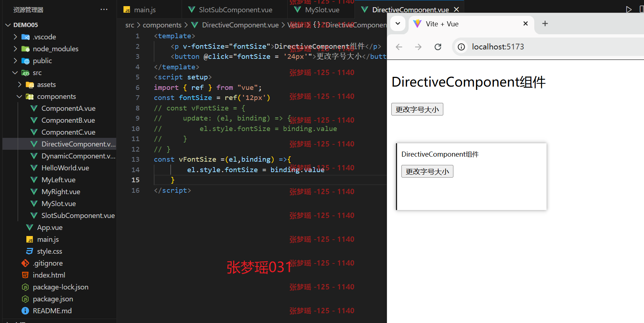Click the assets folder icon
644x323 pixels.
pos(30,84)
